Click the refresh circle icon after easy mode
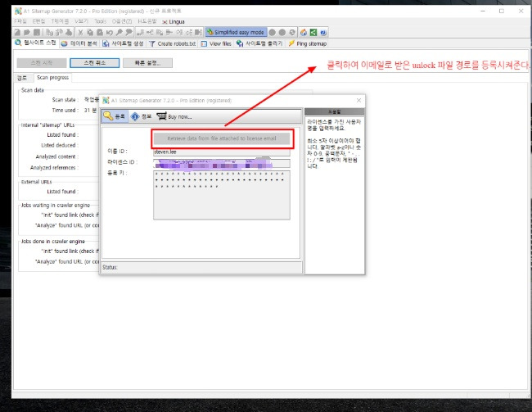532x412 pixels. tap(292, 32)
